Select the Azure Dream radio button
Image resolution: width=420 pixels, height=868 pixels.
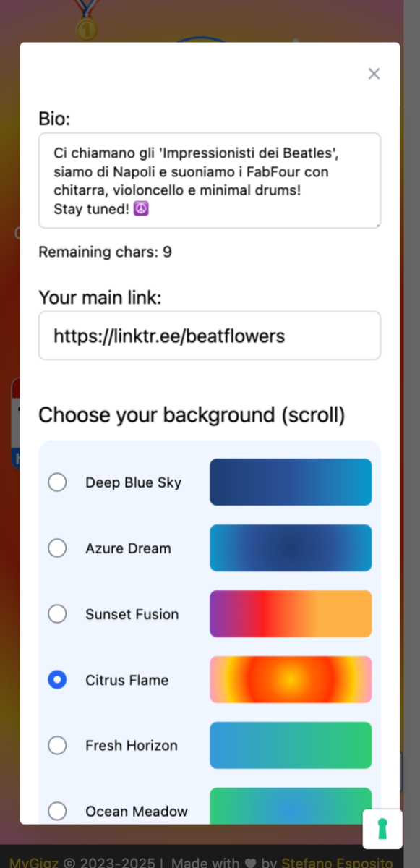pos(57,548)
